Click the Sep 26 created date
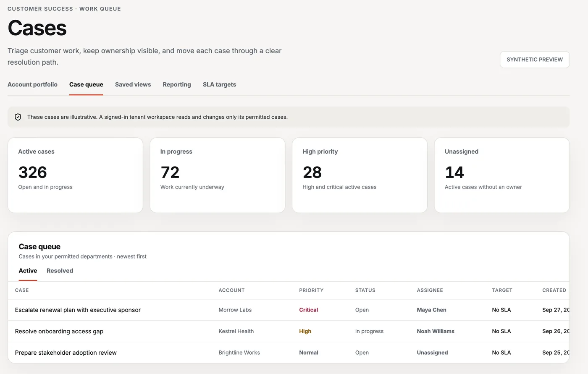 [x=556, y=331]
